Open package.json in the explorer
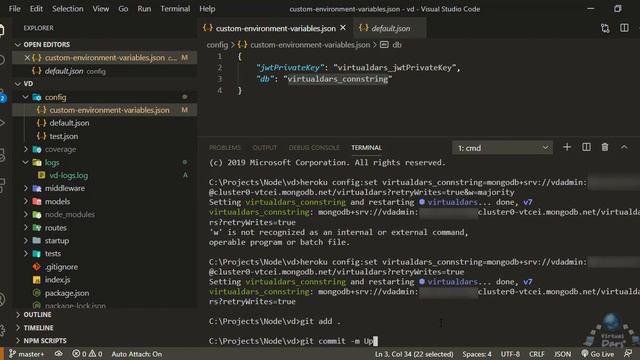 tap(67, 293)
